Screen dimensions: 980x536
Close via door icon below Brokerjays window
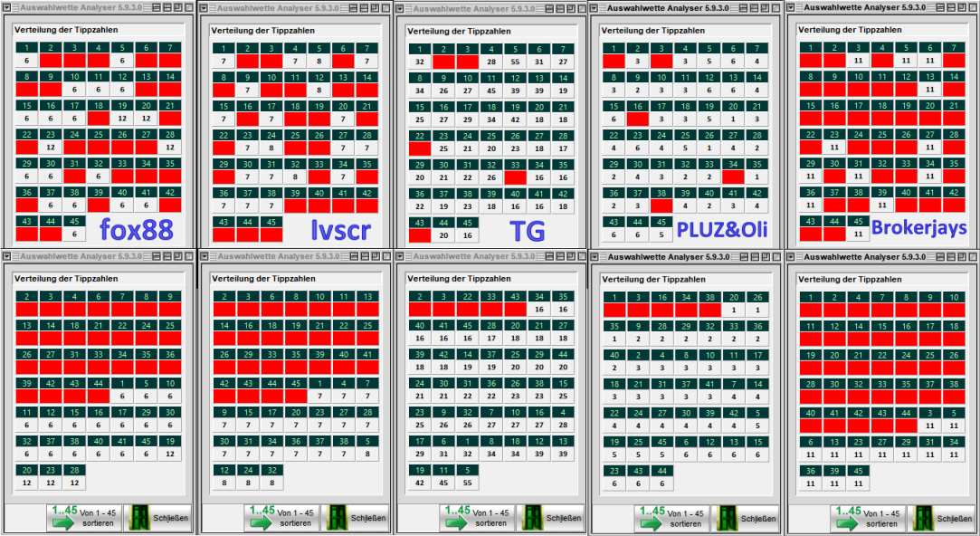click(x=921, y=518)
